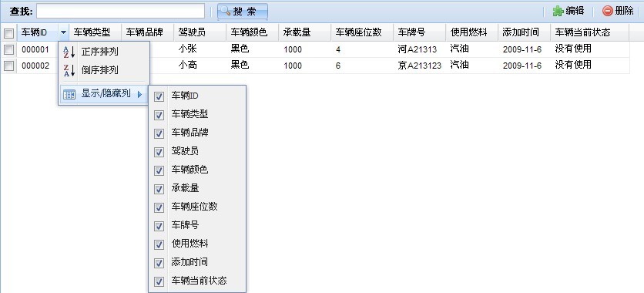Click the 000001 vehicle ID cell

[x=35, y=49]
